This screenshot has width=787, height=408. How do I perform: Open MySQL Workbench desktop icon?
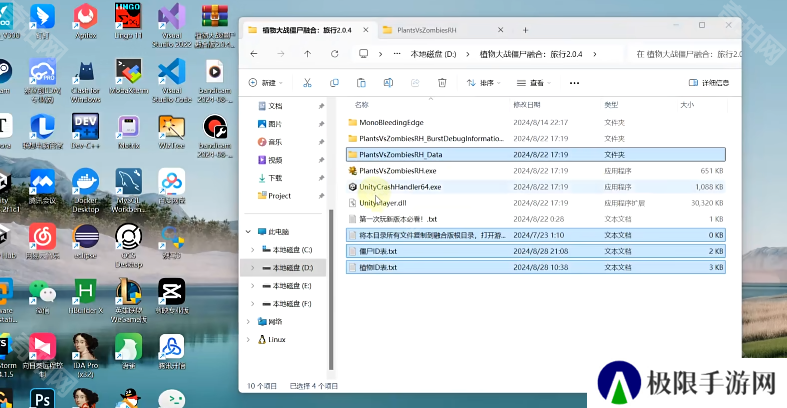tap(128, 191)
